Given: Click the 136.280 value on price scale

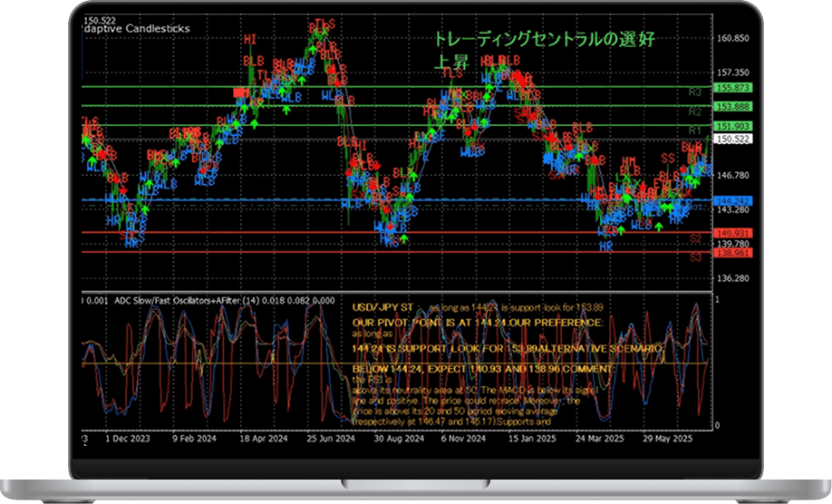Looking at the screenshot, I should click(732, 278).
